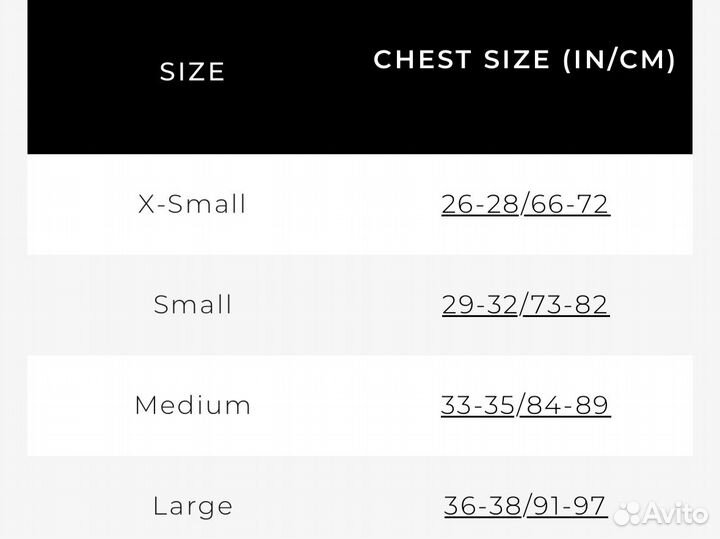Select the Large size label
720x539 pixels.
[x=192, y=506]
